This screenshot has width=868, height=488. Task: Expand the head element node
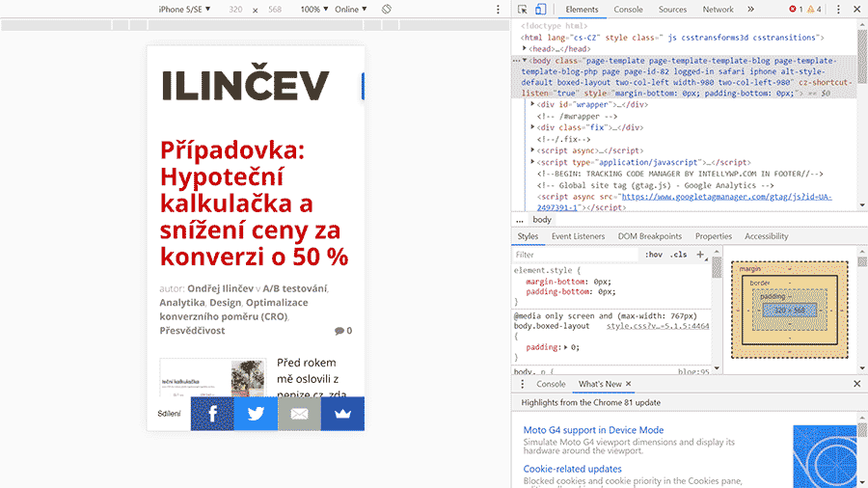click(x=525, y=48)
